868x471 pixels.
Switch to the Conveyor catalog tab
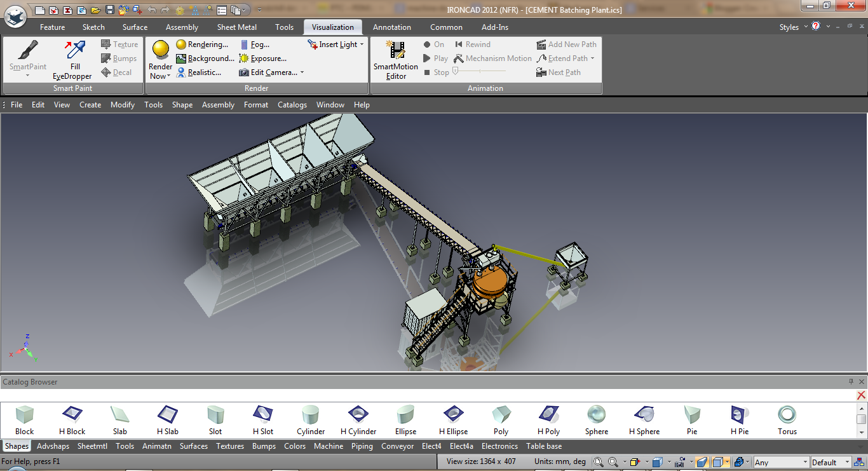click(397, 446)
